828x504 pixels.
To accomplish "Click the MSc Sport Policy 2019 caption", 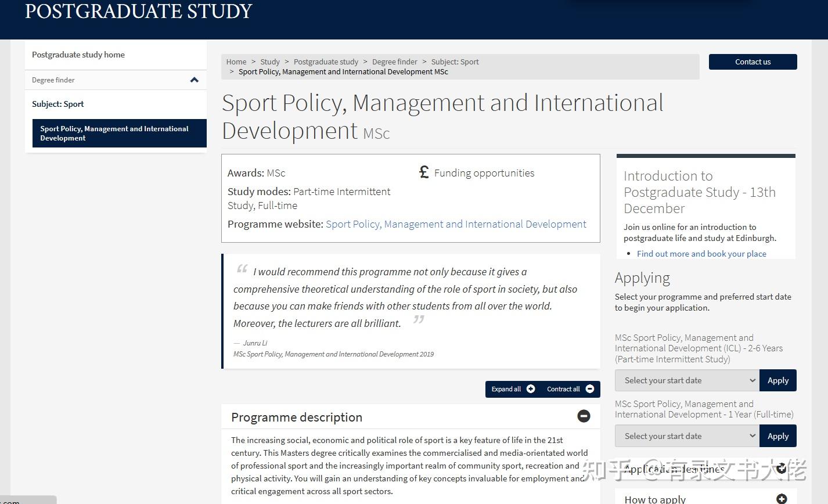I will 333,354.
